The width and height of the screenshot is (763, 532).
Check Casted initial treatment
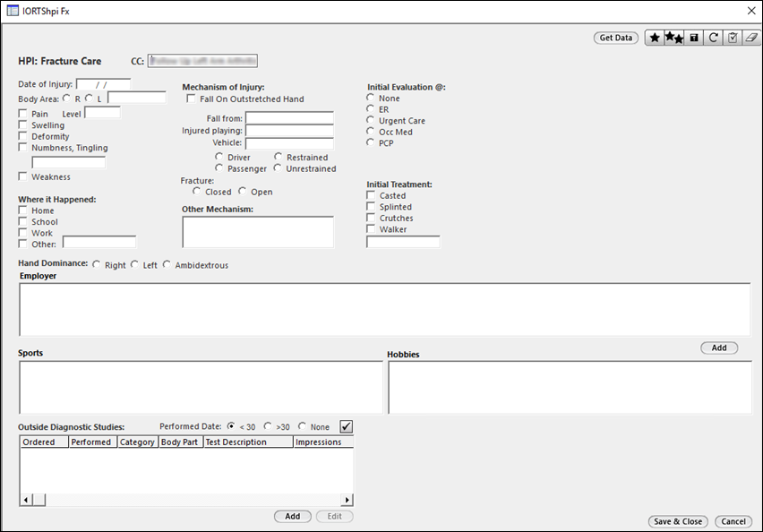tap(371, 194)
